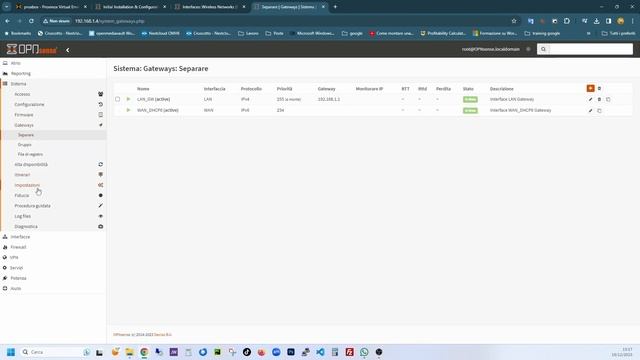Viewport: 640px width, 360px height.
Task: Toggle the WAN_DHCP6 gateway play arrow
Action: tap(128, 110)
